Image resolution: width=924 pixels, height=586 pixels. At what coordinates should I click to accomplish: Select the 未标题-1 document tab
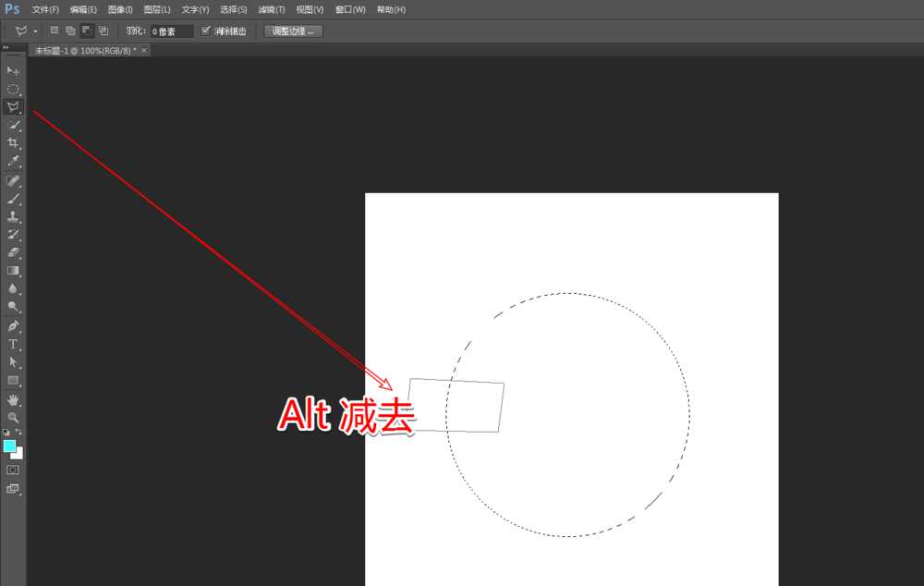coord(83,50)
